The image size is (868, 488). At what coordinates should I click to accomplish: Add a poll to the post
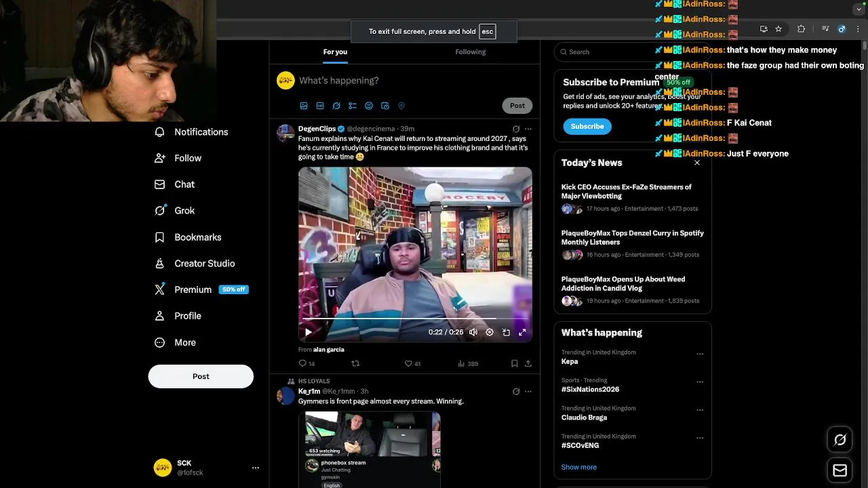[x=353, y=106]
